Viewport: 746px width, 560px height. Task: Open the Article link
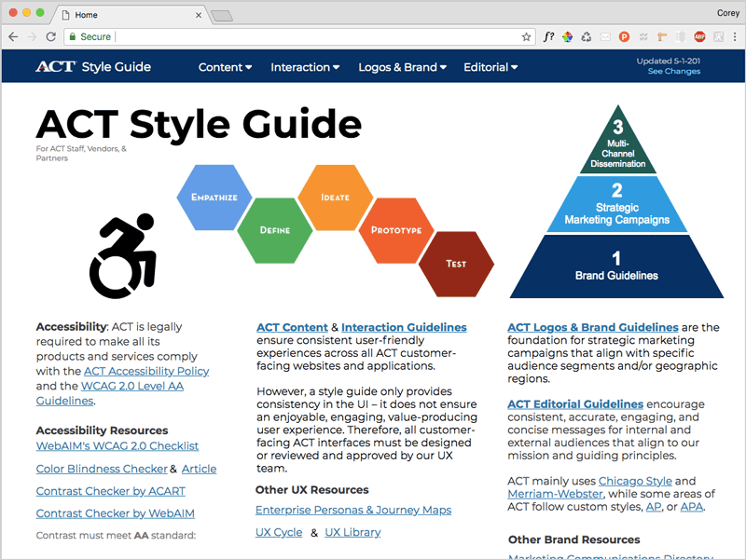click(x=199, y=469)
